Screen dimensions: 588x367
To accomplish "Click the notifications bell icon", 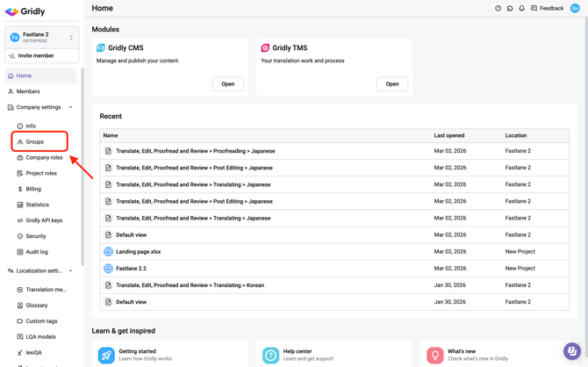I will (521, 9).
